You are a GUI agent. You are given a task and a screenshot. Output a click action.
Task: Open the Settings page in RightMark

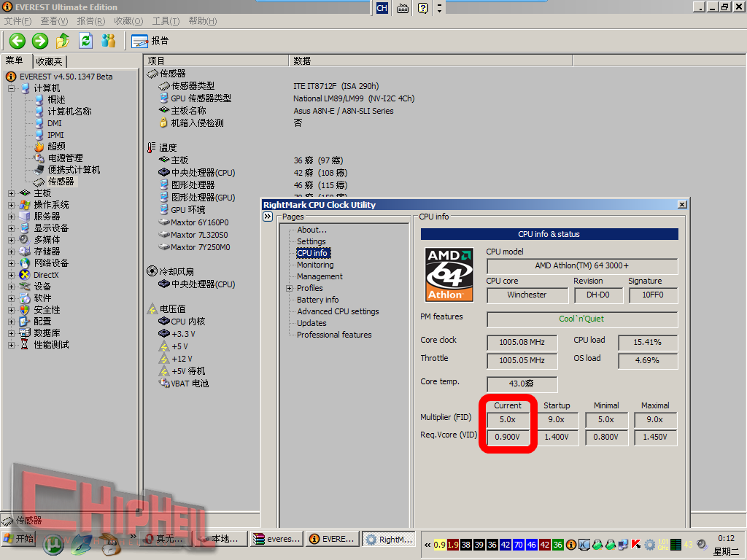click(311, 241)
